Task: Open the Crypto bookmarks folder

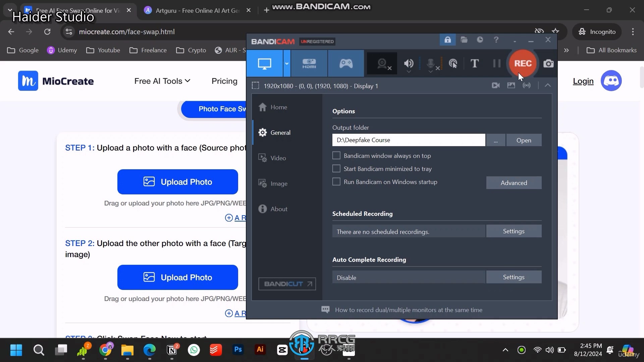Action: (191, 50)
